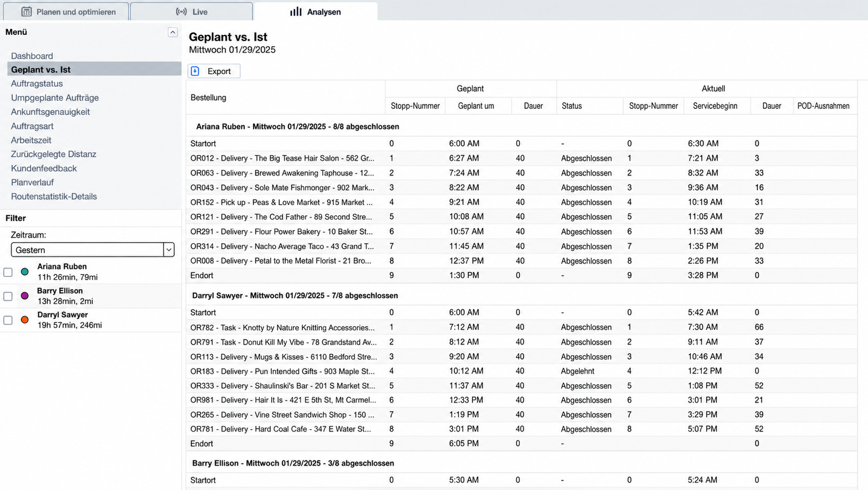Select the Barry Ellison route group header

(x=521, y=463)
